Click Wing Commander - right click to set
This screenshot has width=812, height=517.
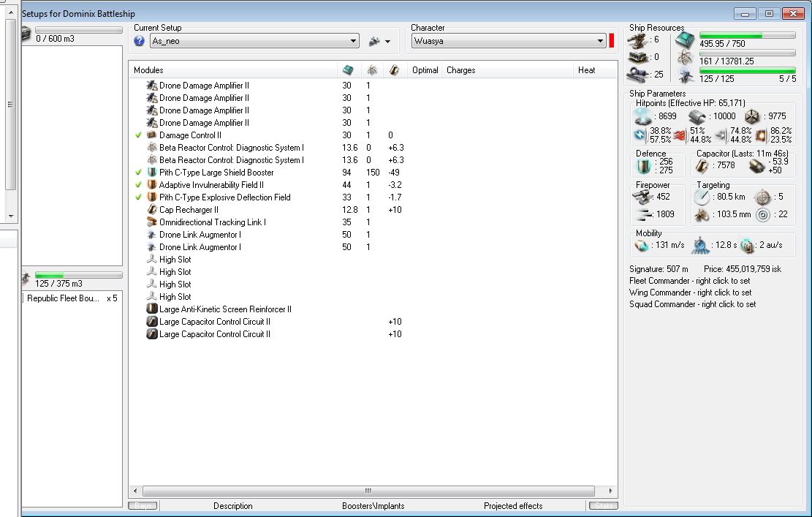(690, 293)
